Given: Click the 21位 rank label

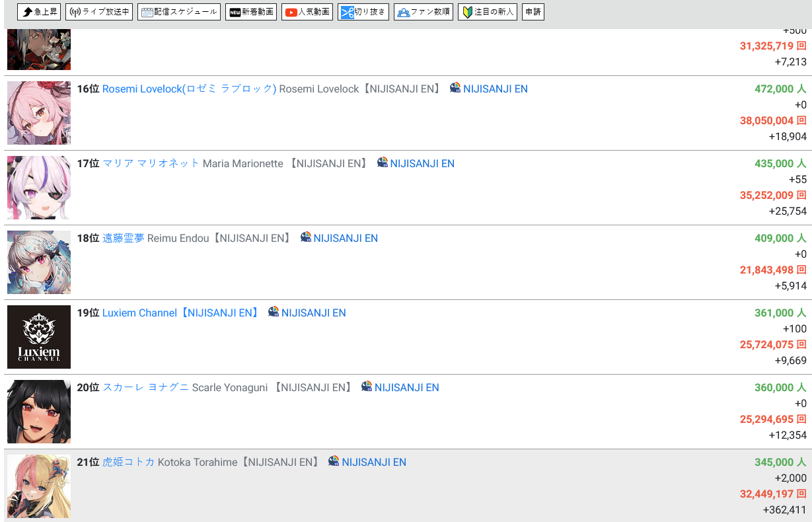Looking at the screenshot, I should pyautogui.click(x=88, y=462).
